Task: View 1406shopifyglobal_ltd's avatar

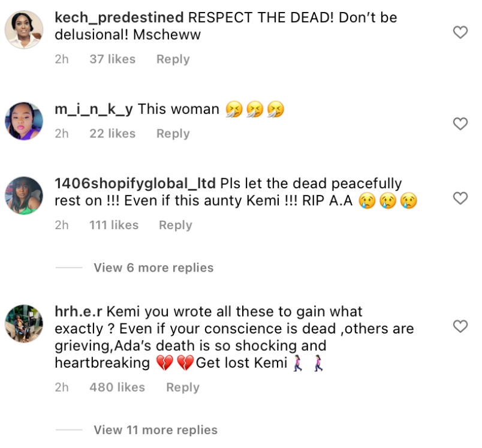Action: click(x=23, y=196)
